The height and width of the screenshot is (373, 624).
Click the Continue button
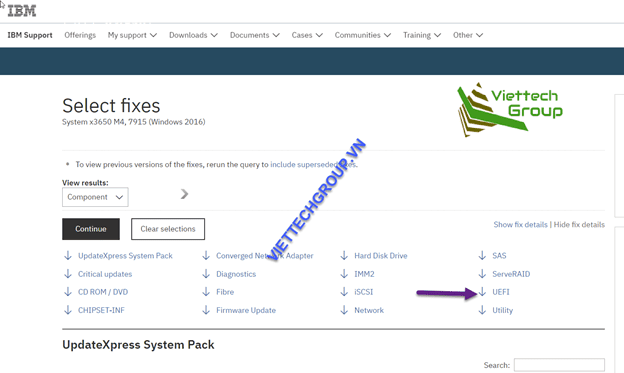point(91,229)
